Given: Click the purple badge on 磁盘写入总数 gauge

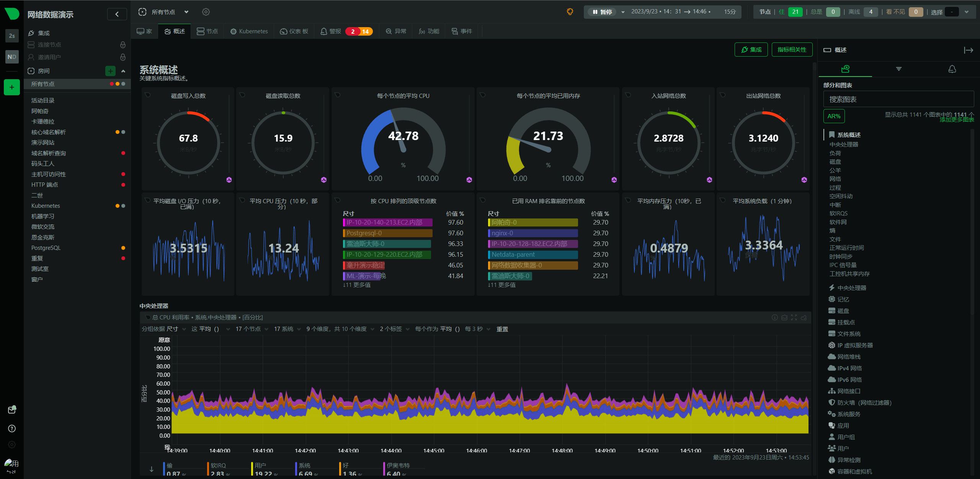Looking at the screenshot, I should [229, 180].
